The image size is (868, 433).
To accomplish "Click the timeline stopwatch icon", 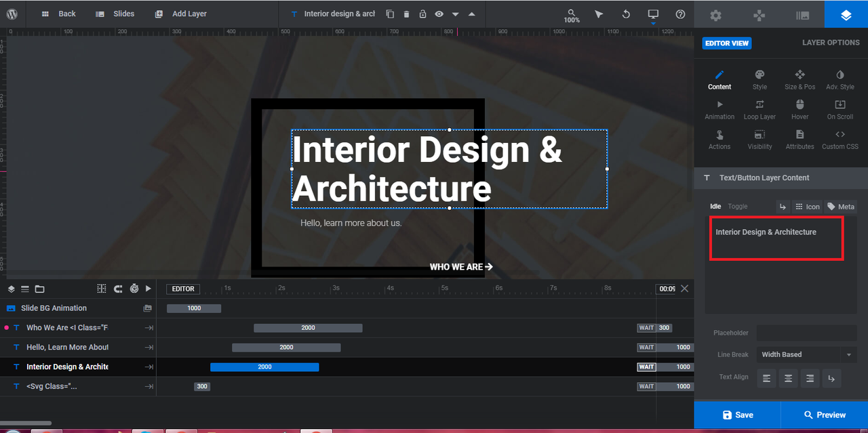I will pyautogui.click(x=134, y=289).
